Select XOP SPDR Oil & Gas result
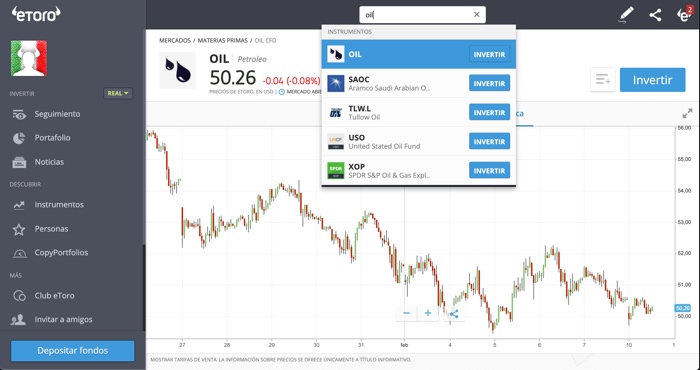The height and width of the screenshot is (370, 700). point(419,170)
